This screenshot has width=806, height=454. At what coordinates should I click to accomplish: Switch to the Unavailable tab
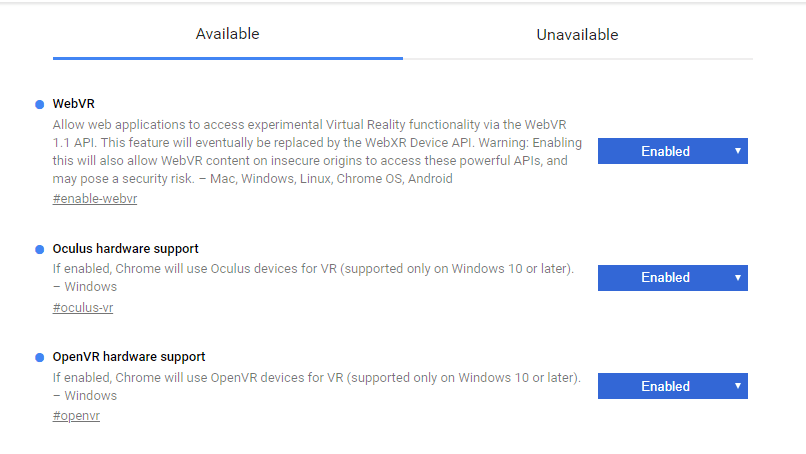click(577, 35)
